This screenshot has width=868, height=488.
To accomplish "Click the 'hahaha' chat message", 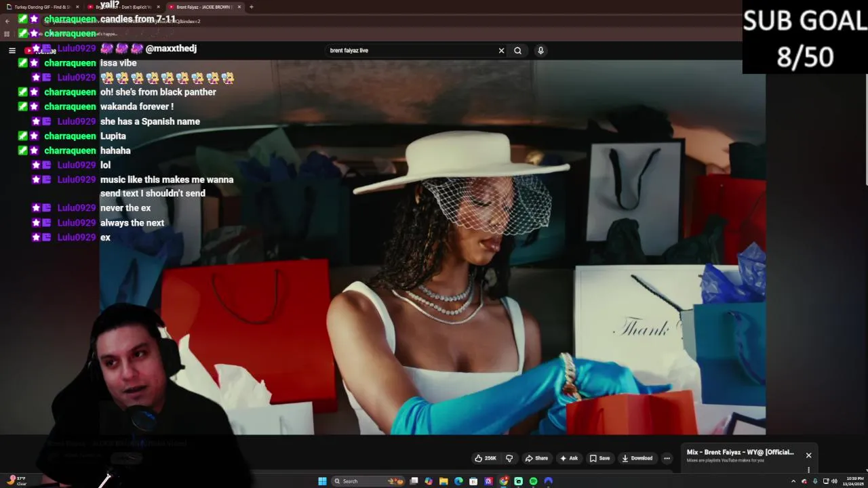I will [x=115, y=150].
